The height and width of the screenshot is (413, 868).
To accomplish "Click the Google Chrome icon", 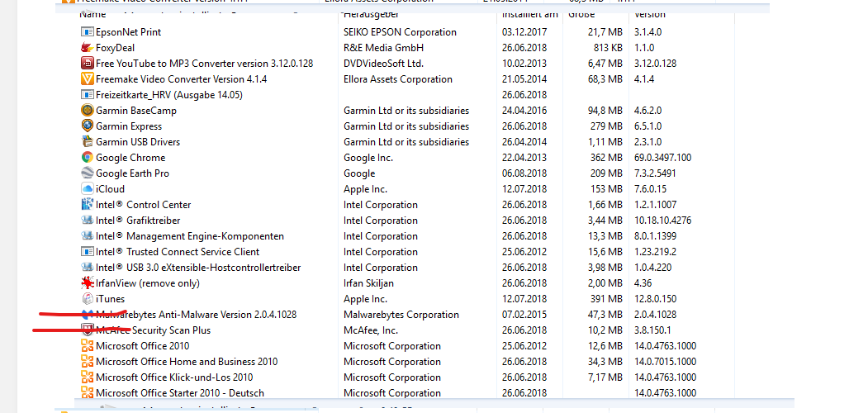I will 87,157.
